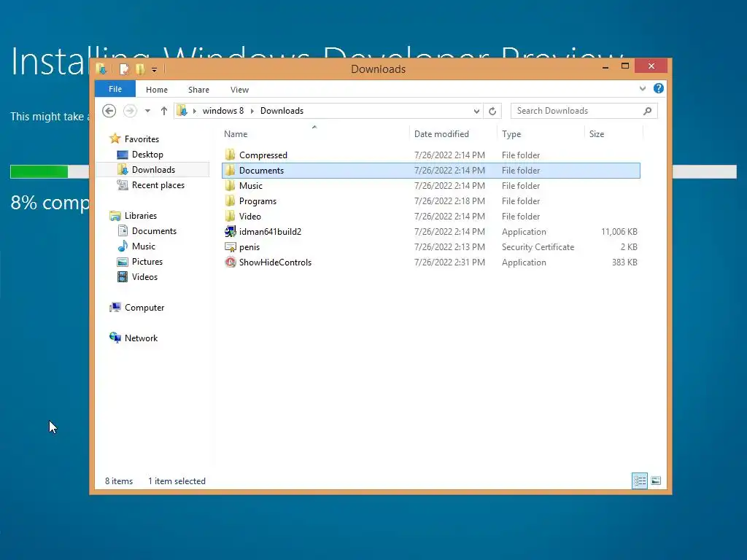
Task: Switch to the Home ribbon tab
Action: 157,90
